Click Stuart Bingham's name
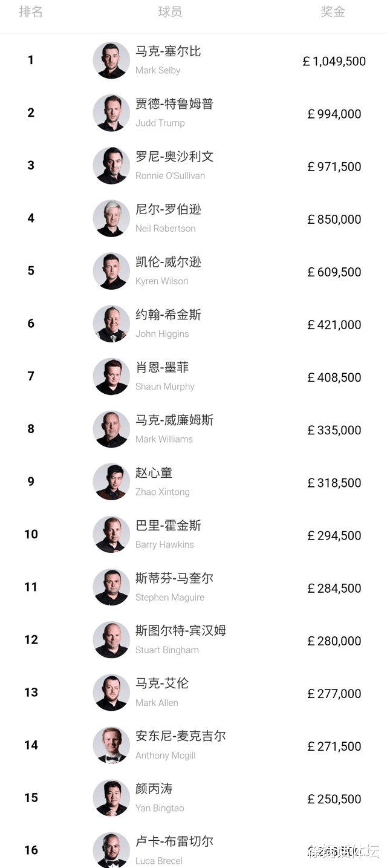Viewport: 387px width, 868px height. tap(167, 650)
